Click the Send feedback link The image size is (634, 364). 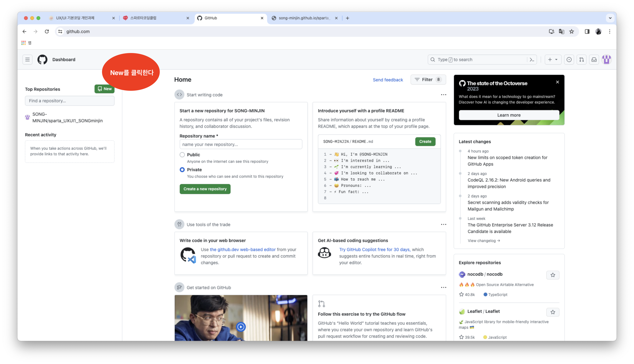point(388,80)
